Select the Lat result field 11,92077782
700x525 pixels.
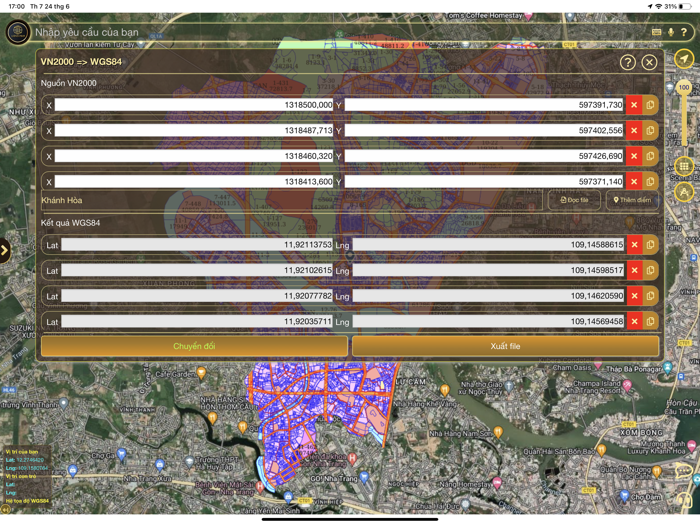click(x=197, y=296)
